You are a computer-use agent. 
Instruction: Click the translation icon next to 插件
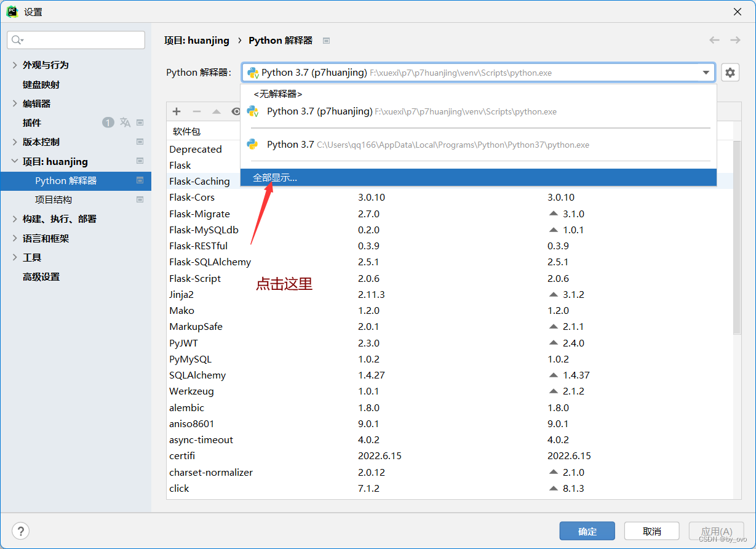pyautogui.click(x=125, y=122)
